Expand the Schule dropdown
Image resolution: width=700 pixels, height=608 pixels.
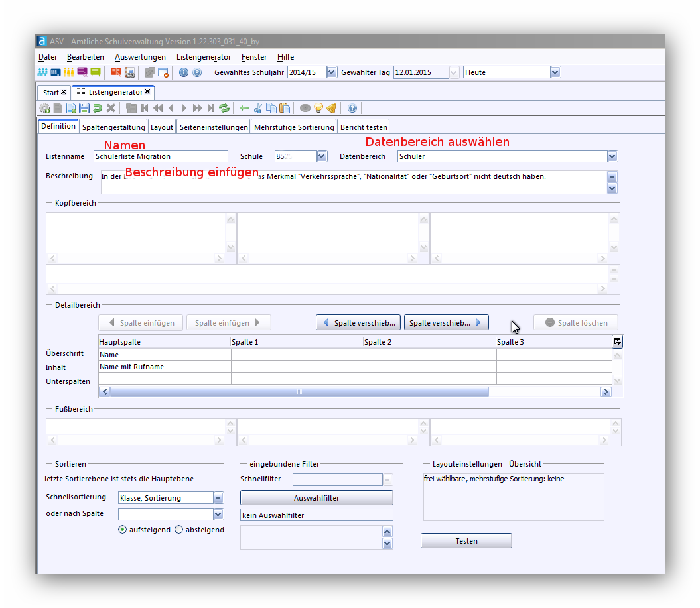[322, 156]
